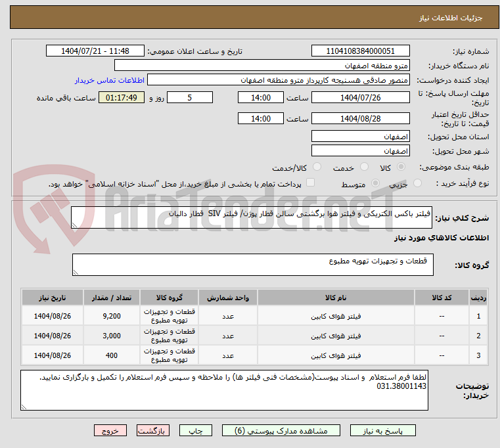Screen dimensions: 500x448
Task: Toggle the اسناد خزانه اسلامی payment checkbox
Action: click(310, 183)
